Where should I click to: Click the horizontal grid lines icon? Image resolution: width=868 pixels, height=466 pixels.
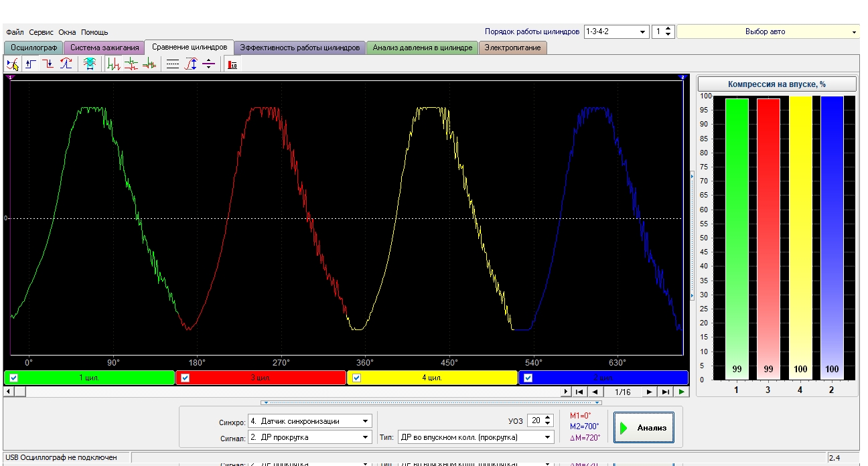[173, 64]
